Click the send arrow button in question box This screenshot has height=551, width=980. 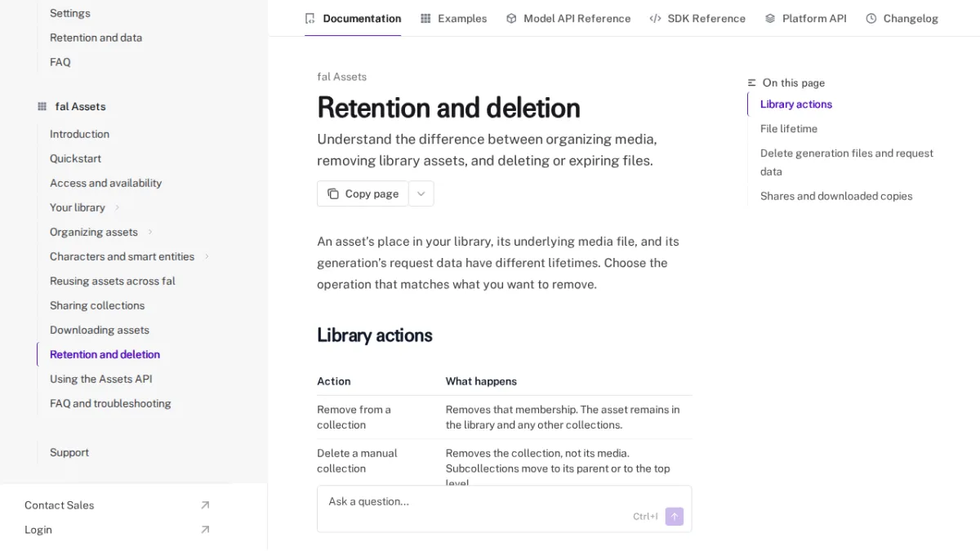click(675, 517)
